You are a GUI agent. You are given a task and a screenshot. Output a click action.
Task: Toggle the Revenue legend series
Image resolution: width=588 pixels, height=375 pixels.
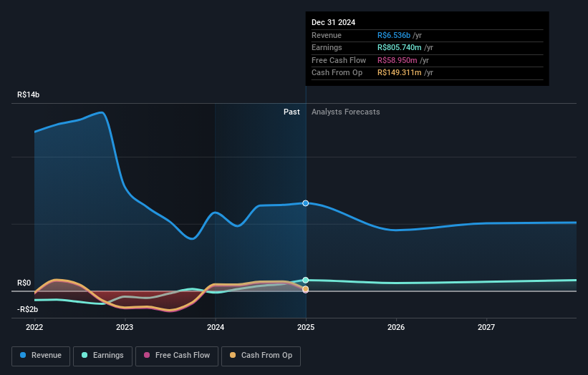point(41,356)
